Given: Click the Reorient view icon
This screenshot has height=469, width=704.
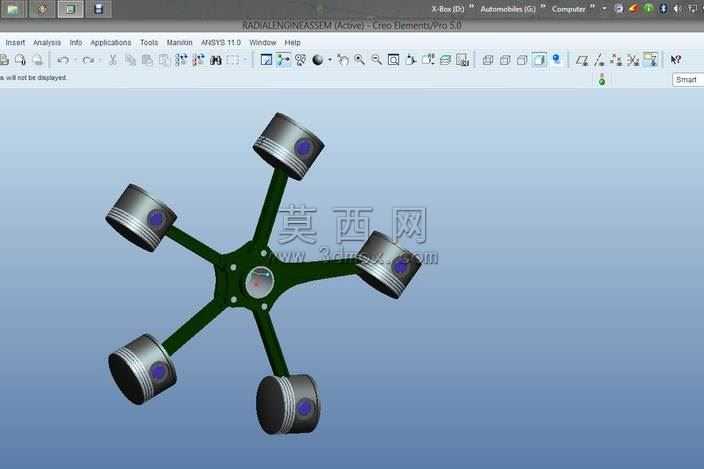Looking at the screenshot, I should 411,60.
